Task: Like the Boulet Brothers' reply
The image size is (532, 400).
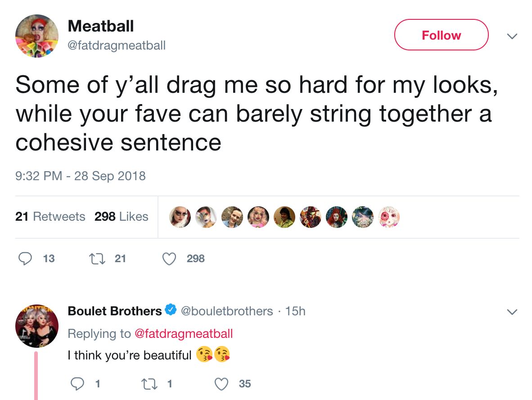Action: (x=221, y=383)
